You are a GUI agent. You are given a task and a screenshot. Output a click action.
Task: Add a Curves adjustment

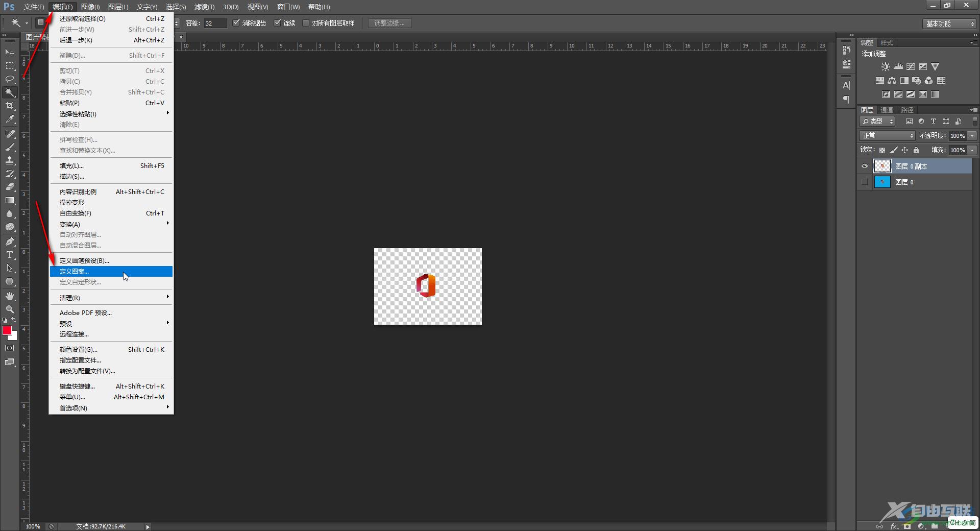[x=910, y=67]
